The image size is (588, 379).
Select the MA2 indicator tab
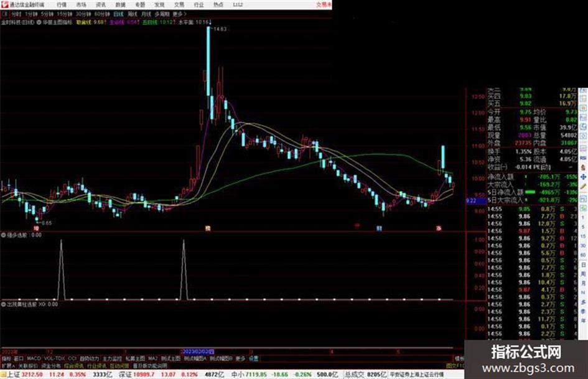(x=152, y=358)
